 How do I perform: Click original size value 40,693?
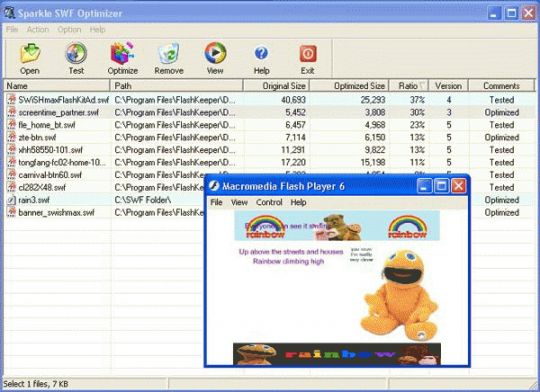293,100
